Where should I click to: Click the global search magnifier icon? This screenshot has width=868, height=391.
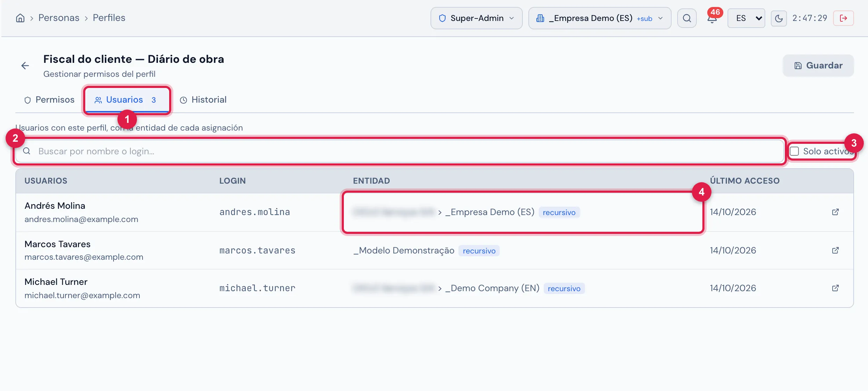pyautogui.click(x=687, y=18)
